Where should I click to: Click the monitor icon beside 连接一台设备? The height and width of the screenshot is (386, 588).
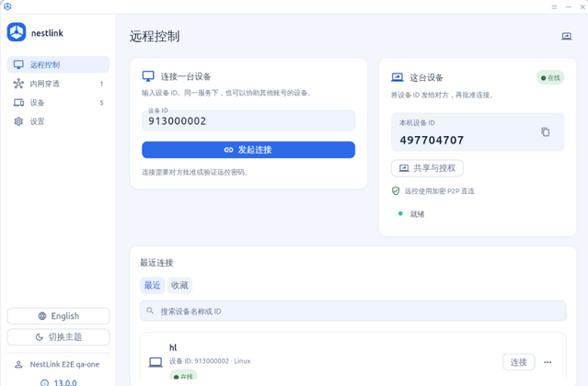tap(148, 76)
